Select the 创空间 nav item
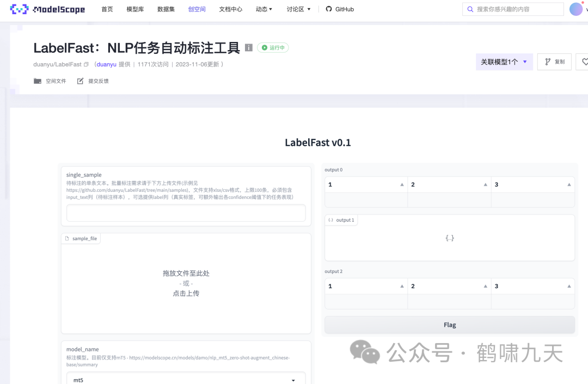Image resolution: width=588 pixels, height=384 pixels. point(197,9)
